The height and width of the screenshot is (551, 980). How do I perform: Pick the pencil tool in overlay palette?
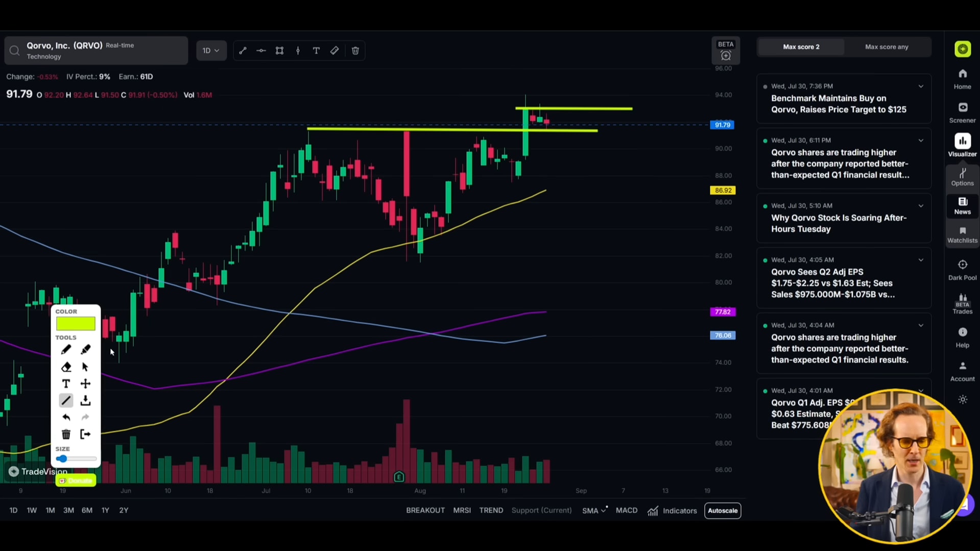66,350
